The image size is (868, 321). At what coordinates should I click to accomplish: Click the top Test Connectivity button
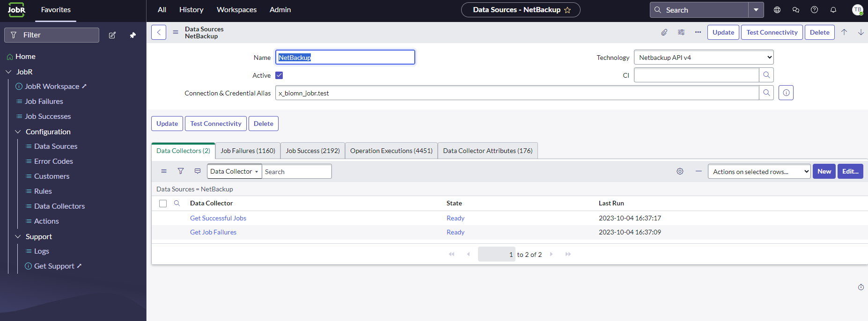tap(772, 32)
